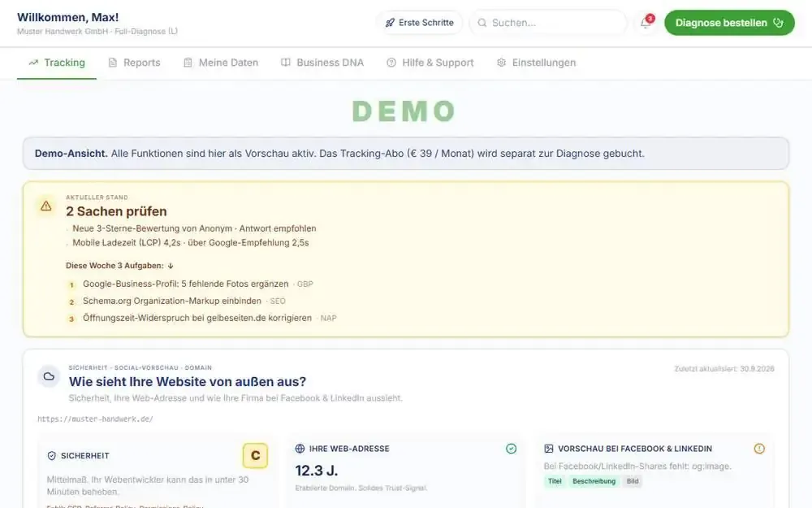Click the shield icon next to Sicherheit
This screenshot has height=508, width=812.
click(52, 456)
